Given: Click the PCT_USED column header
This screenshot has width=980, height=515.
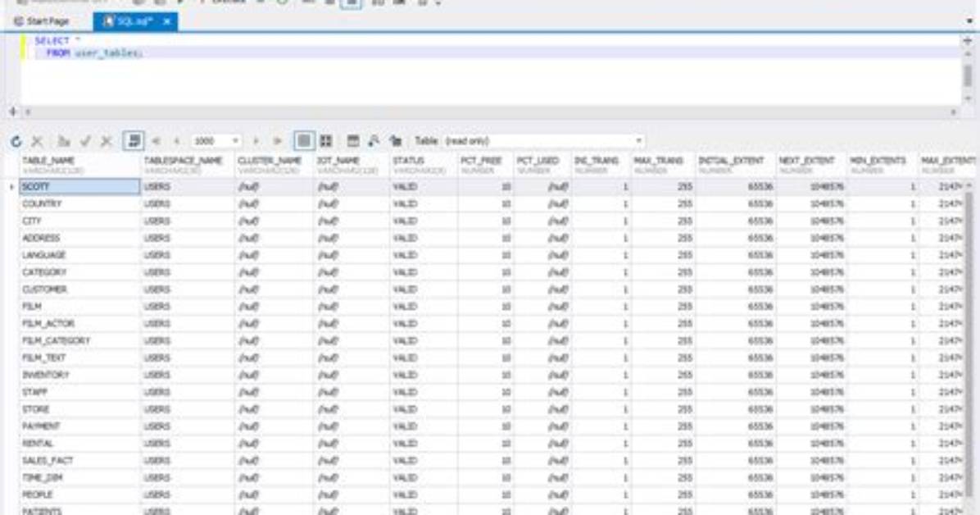Looking at the screenshot, I should [542, 165].
